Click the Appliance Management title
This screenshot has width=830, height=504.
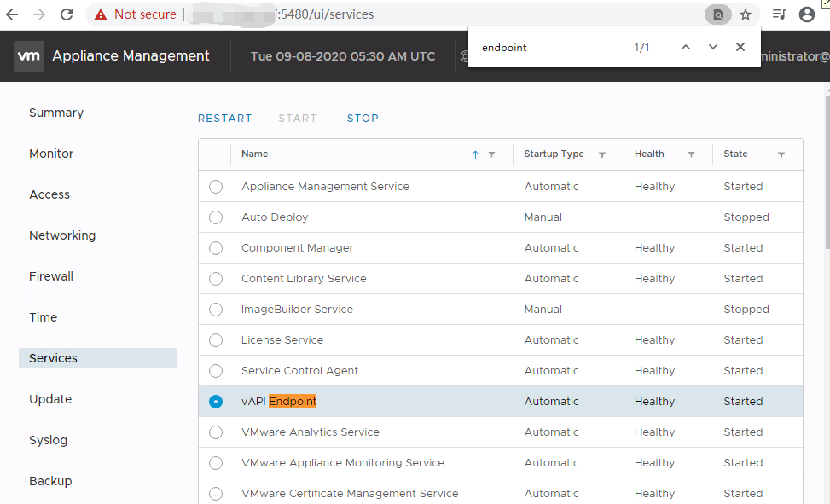[131, 55]
